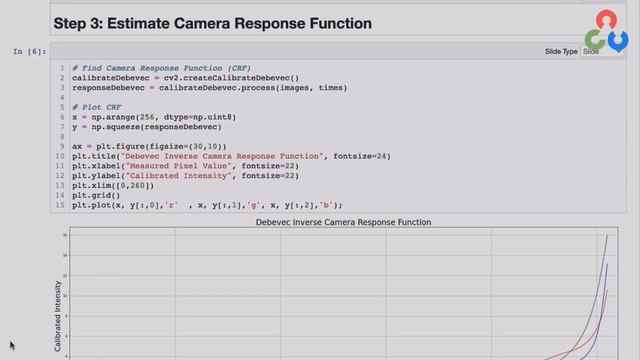
Task: Click the plt.plot code line 15
Action: click(207, 205)
